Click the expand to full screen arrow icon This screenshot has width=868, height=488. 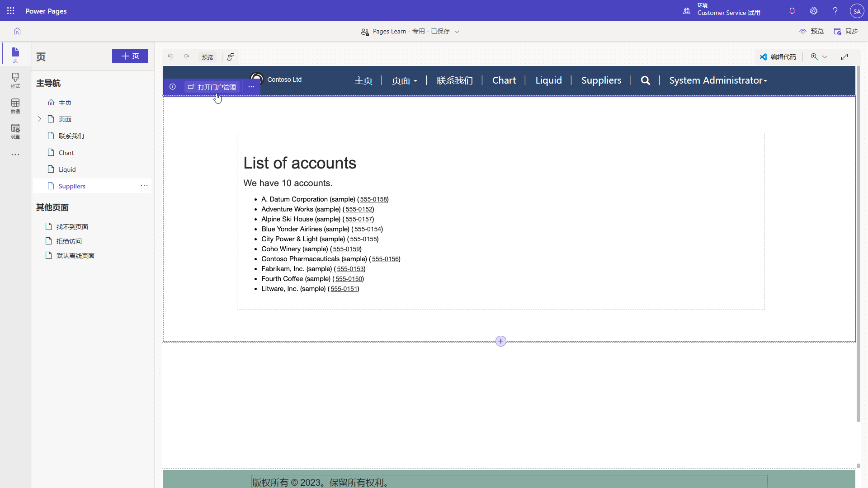844,57
